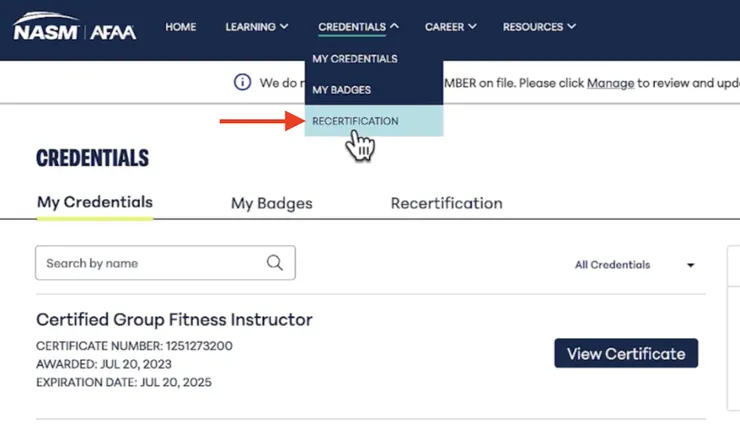Switch to My Badges tab
The image size is (740, 432).
[271, 203]
